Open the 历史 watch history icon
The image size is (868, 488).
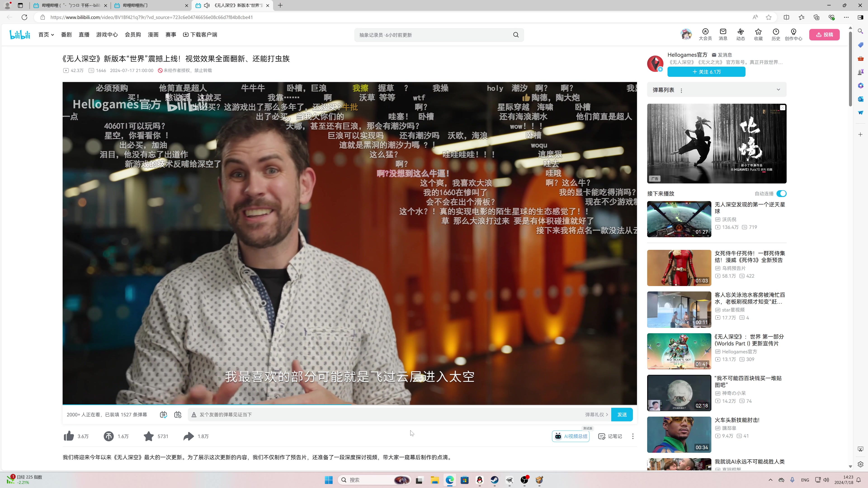click(776, 34)
